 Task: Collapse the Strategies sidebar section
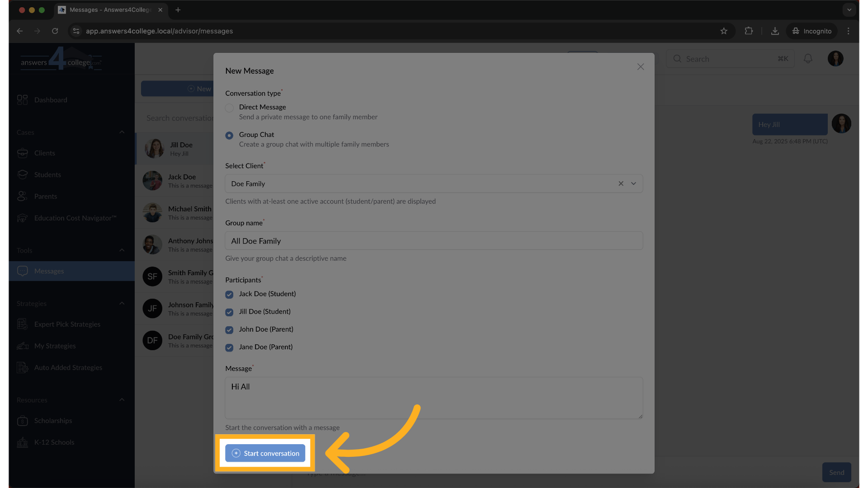click(x=122, y=304)
